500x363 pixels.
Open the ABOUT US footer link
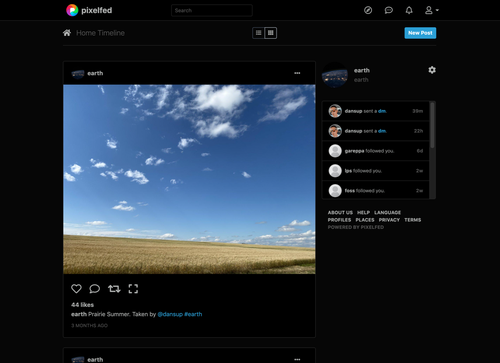pyautogui.click(x=340, y=212)
